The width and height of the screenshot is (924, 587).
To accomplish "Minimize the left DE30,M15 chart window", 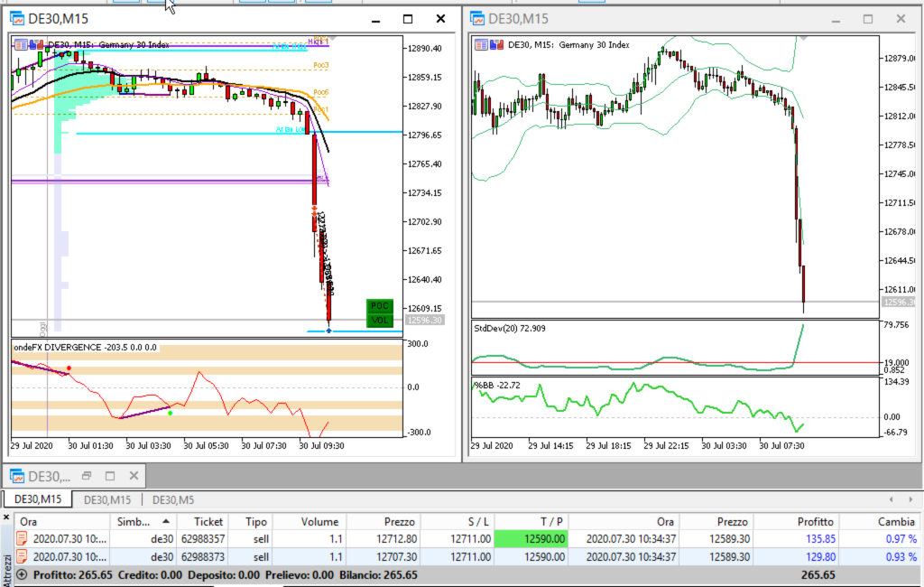I will (x=376, y=20).
